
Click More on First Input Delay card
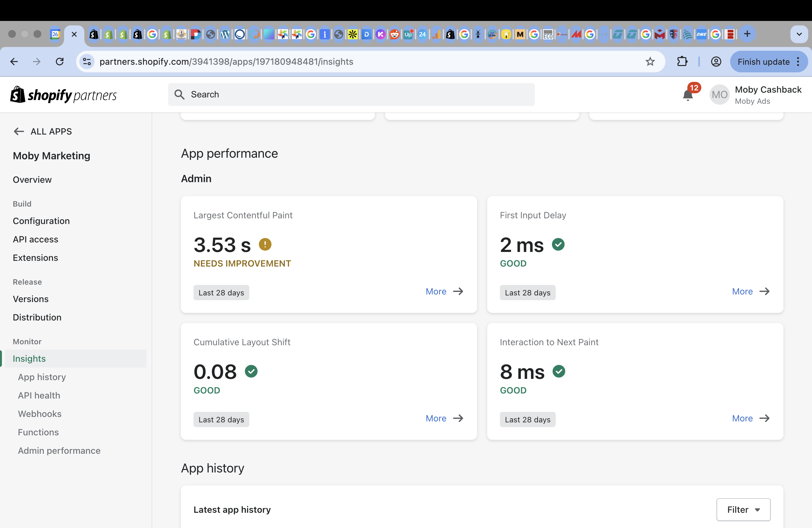(750, 292)
